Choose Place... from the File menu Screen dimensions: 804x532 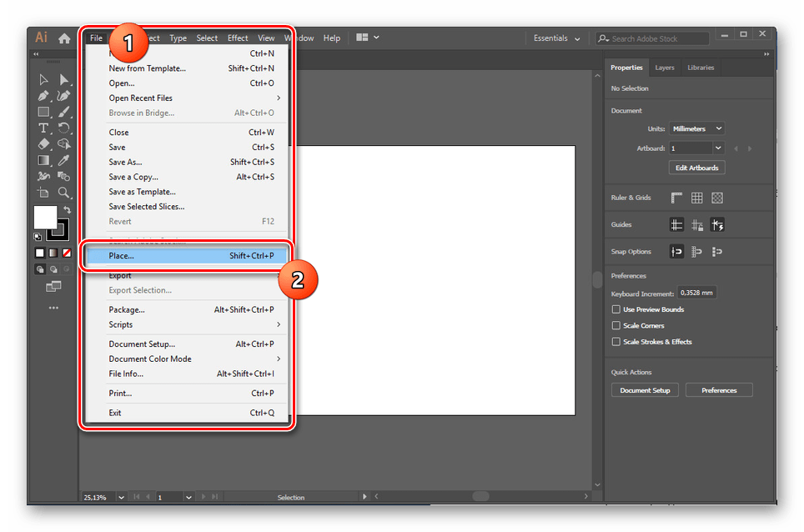pos(187,256)
